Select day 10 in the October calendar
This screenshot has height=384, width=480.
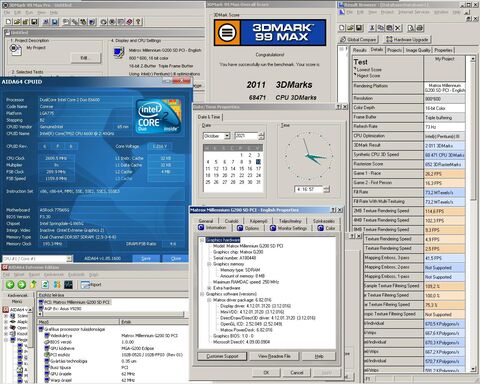coord(258,162)
